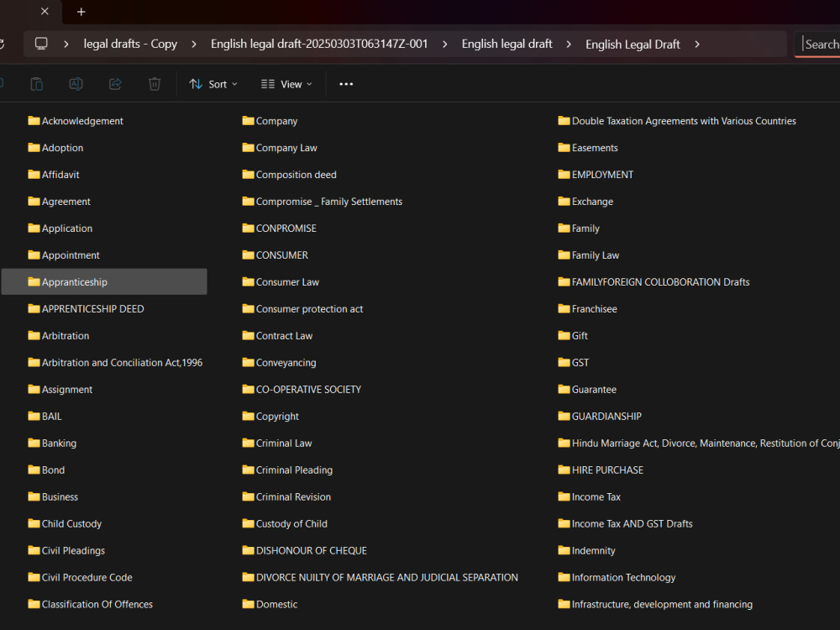Expand chevron before legal drafts - Copy breadcrumb
Screen dimensions: 840x630
tap(66, 44)
